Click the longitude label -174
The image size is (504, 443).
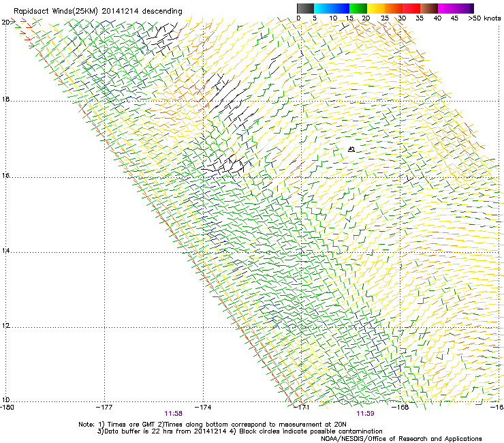[203, 408]
